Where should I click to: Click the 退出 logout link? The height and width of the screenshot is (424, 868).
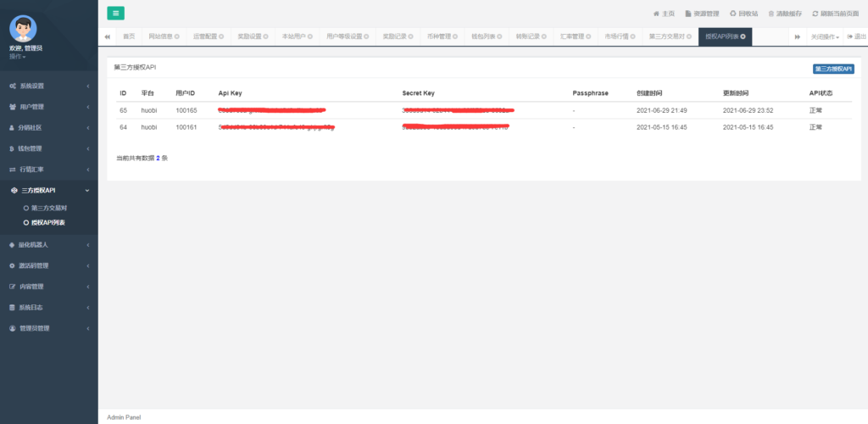pyautogui.click(x=856, y=37)
